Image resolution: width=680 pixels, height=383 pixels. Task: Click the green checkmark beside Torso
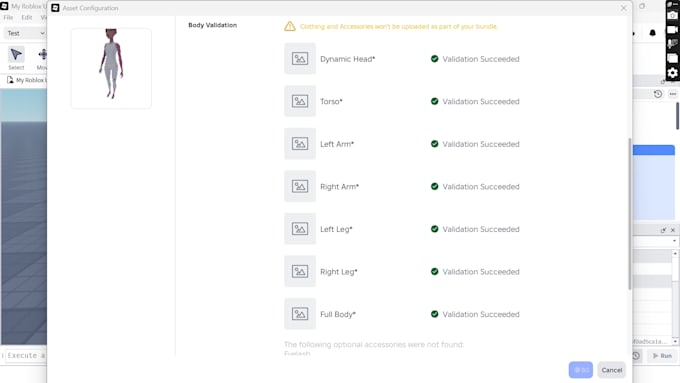pyautogui.click(x=435, y=101)
